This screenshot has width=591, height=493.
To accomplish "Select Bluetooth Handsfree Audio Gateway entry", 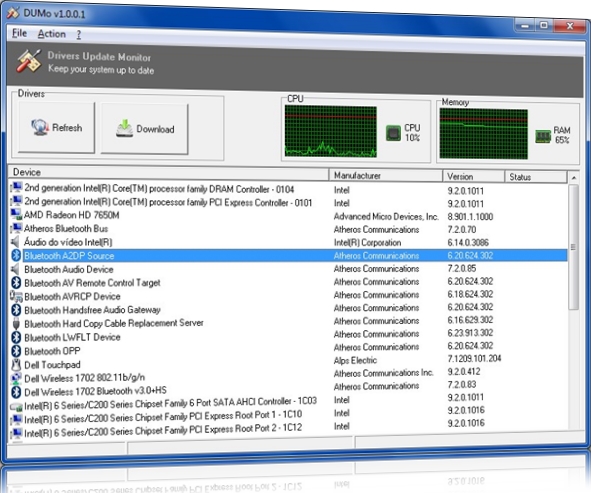I will (x=92, y=310).
